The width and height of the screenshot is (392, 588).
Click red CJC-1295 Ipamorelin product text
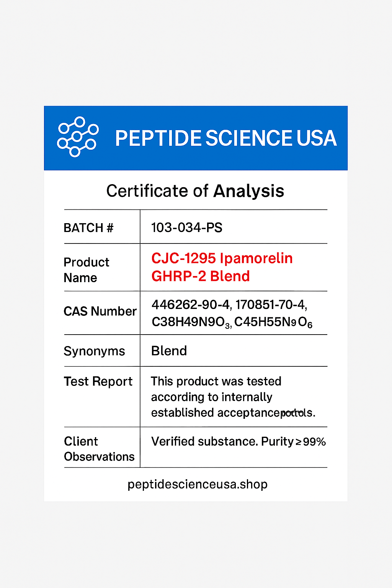[222, 258]
